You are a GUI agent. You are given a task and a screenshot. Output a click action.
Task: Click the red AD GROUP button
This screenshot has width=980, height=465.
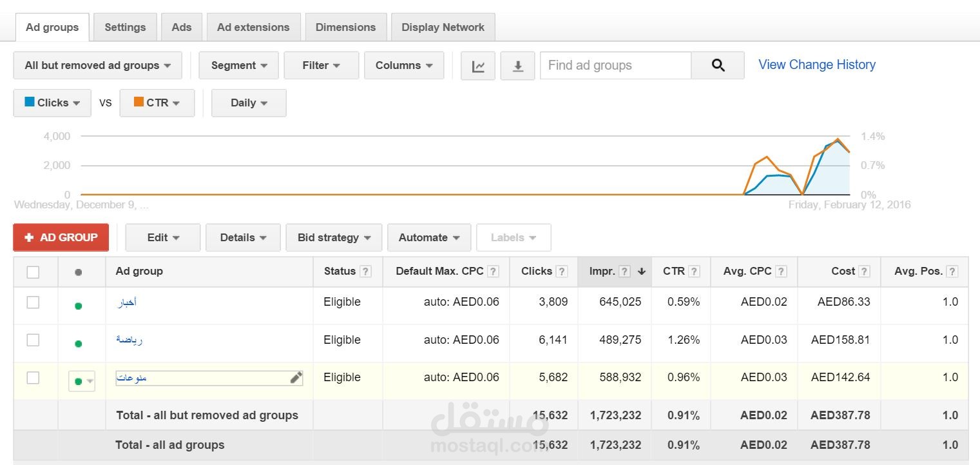61,238
